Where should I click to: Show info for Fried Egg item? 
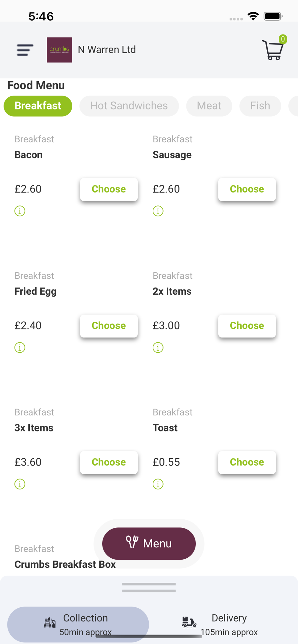coord(20,348)
